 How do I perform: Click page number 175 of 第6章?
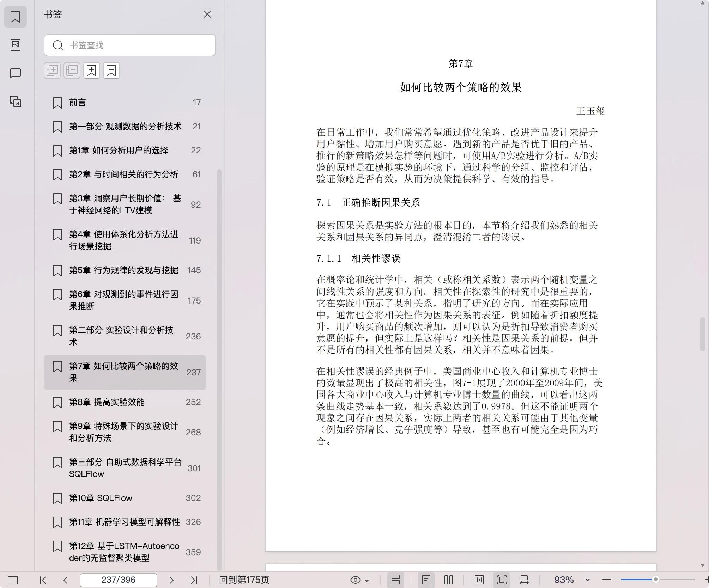click(x=194, y=300)
